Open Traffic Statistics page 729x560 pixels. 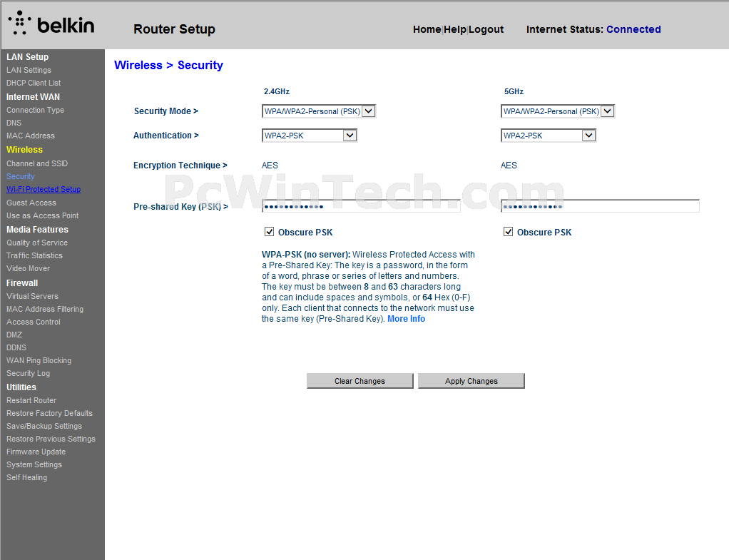click(x=34, y=255)
